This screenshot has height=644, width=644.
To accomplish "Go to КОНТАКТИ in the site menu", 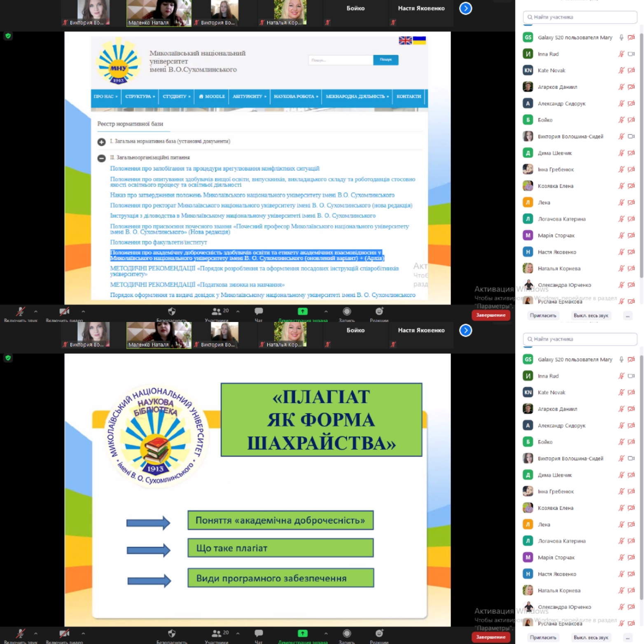I will (x=408, y=96).
